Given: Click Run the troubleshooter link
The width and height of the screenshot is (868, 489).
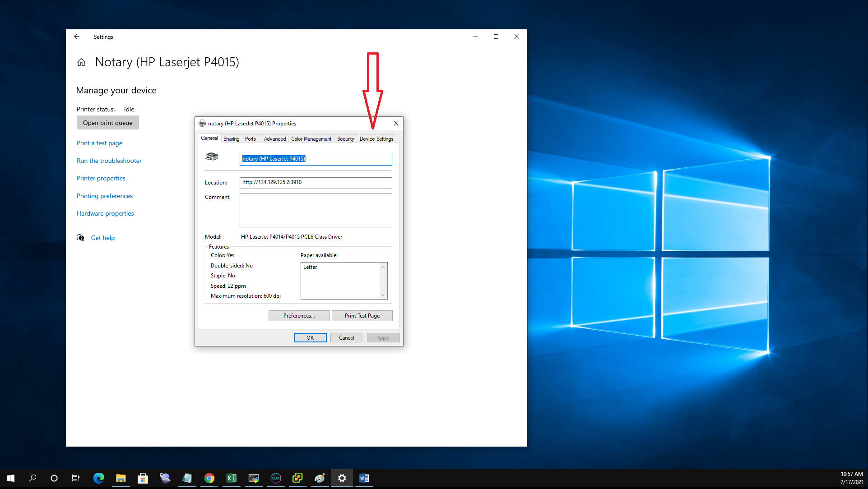Looking at the screenshot, I should (x=109, y=161).
